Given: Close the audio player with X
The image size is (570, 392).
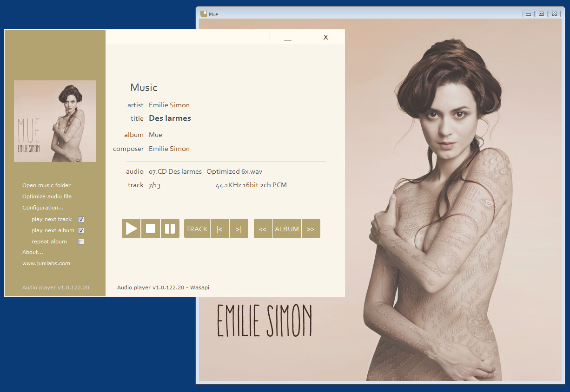Looking at the screenshot, I should click(x=326, y=37).
